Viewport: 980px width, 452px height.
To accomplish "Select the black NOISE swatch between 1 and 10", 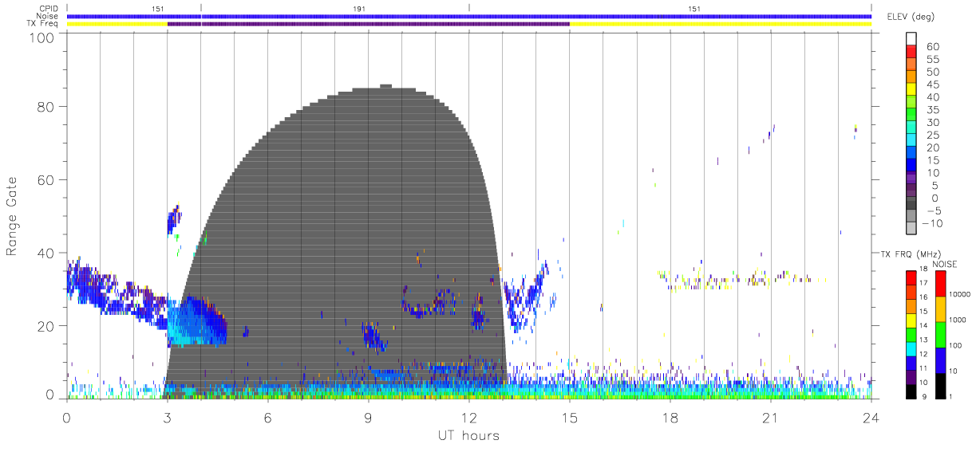I will (940, 386).
